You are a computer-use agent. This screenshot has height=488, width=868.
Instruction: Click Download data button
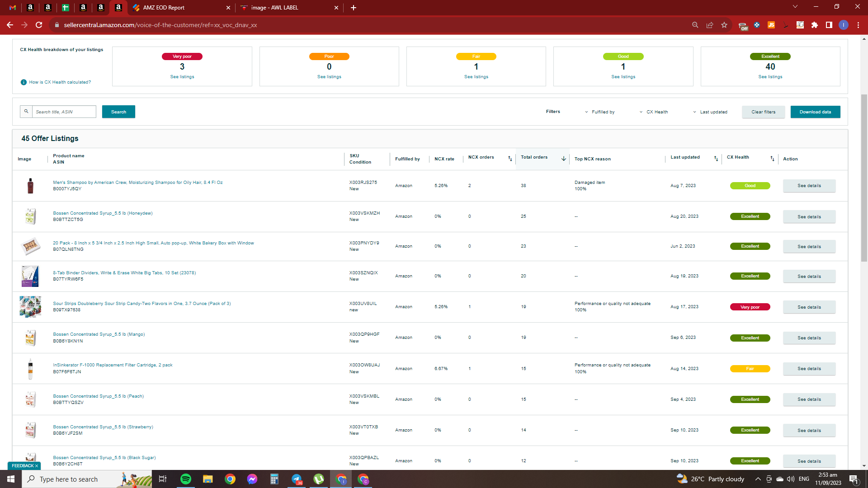coord(815,112)
